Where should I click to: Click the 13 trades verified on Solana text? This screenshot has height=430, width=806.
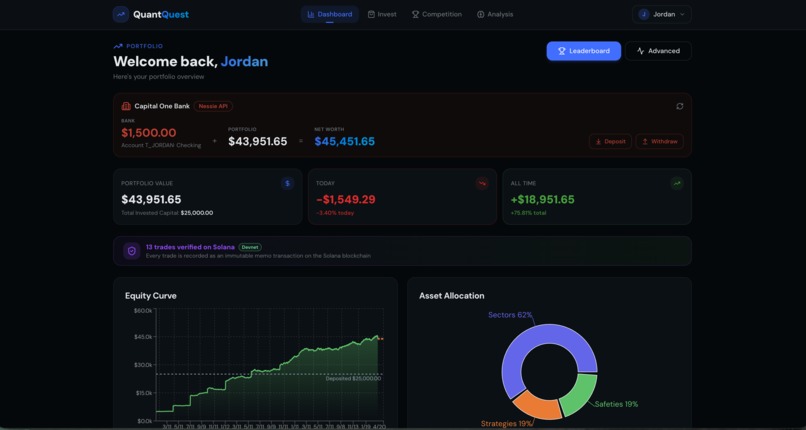[190, 247]
